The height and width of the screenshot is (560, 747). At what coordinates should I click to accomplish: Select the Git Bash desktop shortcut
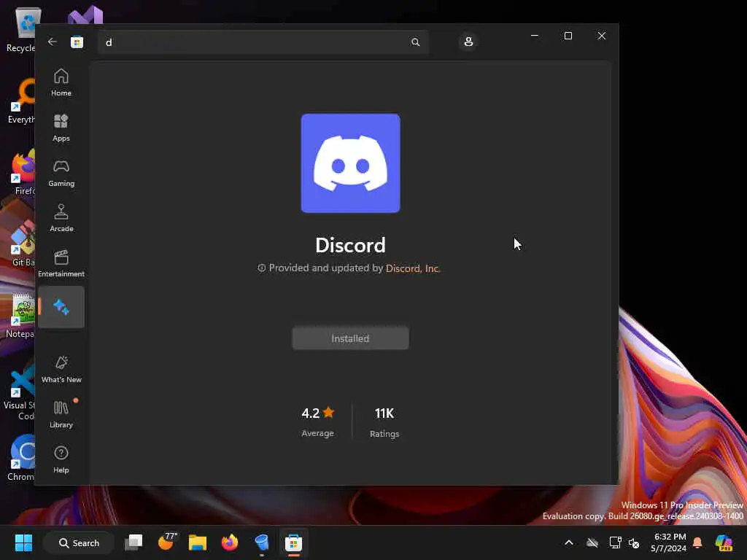23,244
